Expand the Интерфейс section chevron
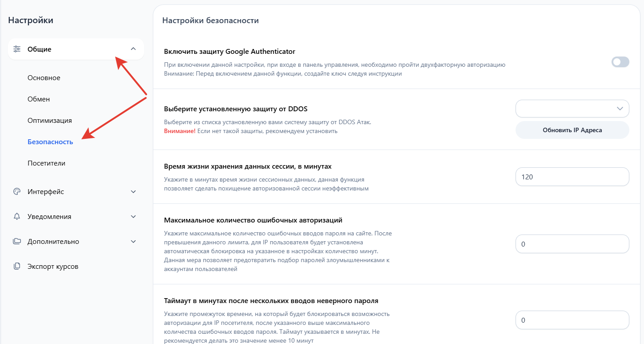 point(133,192)
